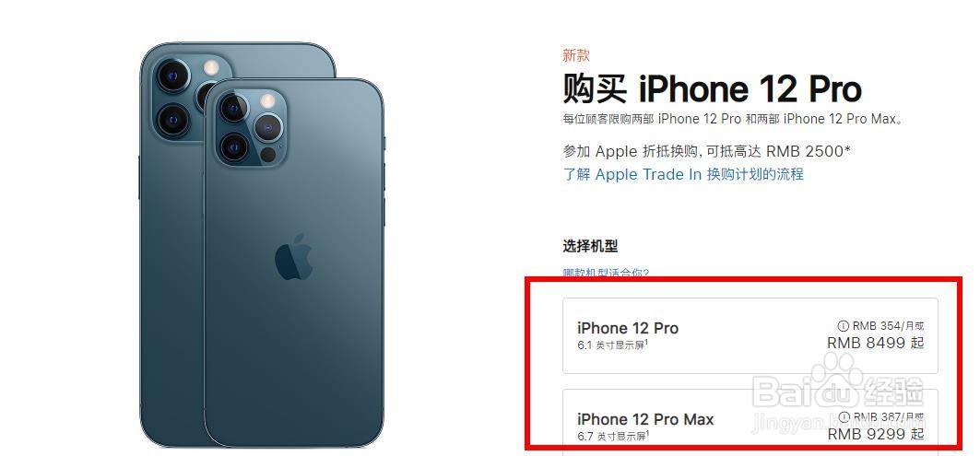Click the 购买 iPhone 12 Pro heading
This screenshot has width=980, height=456.
pyautogui.click(x=712, y=89)
